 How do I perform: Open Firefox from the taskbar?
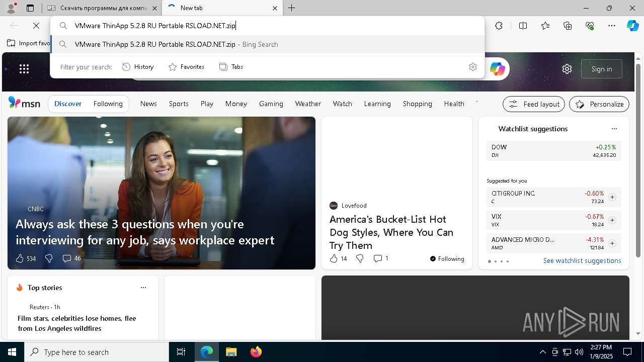(256, 352)
